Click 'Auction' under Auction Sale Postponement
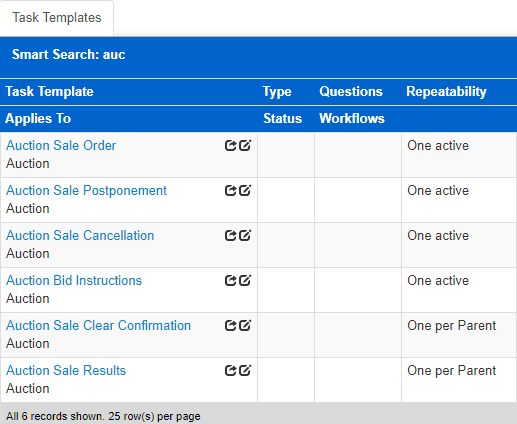Image resolution: width=517 pixels, height=424 pixels. point(28,208)
